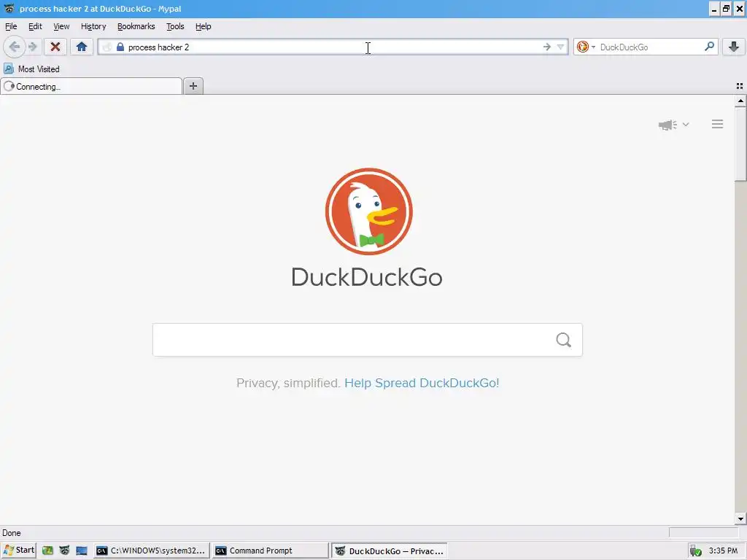
Task: Open DuckDuckGo megaphone announcements icon
Action: tap(667, 125)
